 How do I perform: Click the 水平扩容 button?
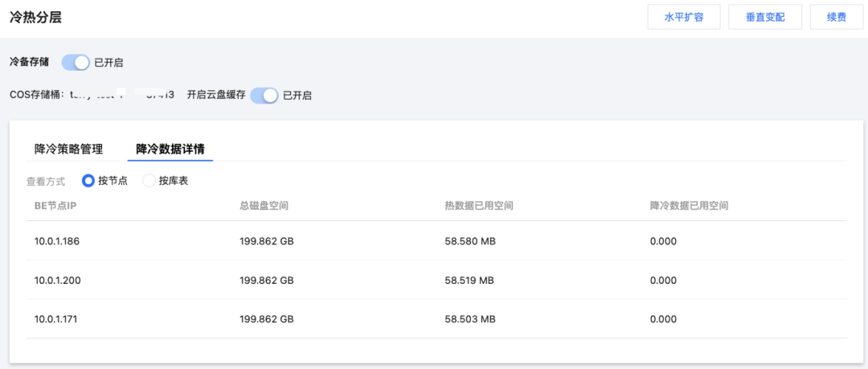pyautogui.click(x=684, y=17)
